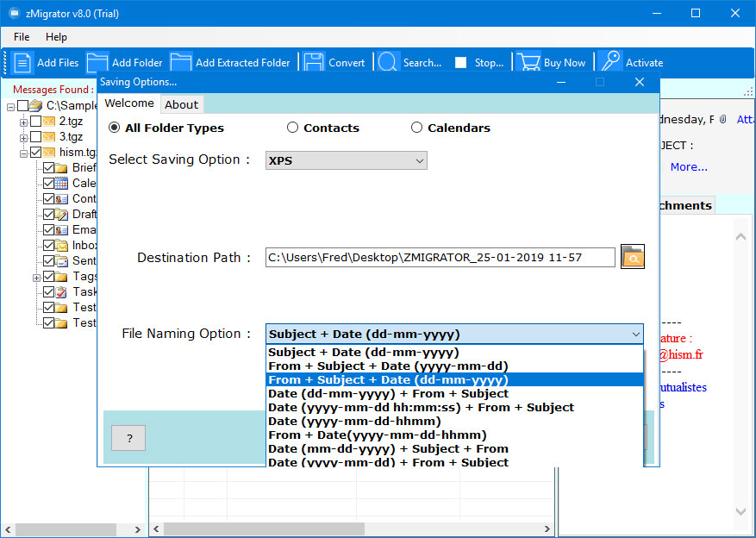Click the C:\Sample root folder icon
This screenshot has width=756, height=538.
tap(35, 105)
